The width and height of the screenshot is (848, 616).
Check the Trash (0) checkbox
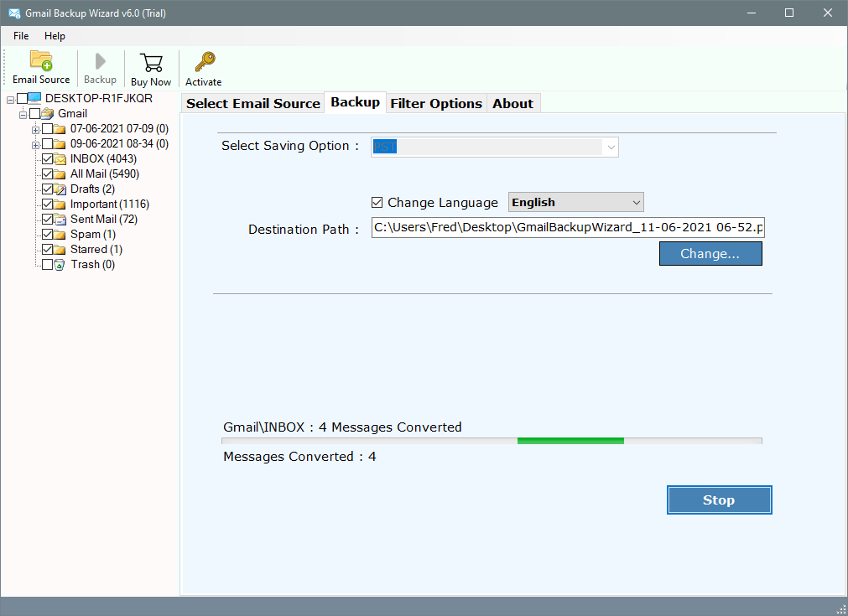[x=48, y=265]
